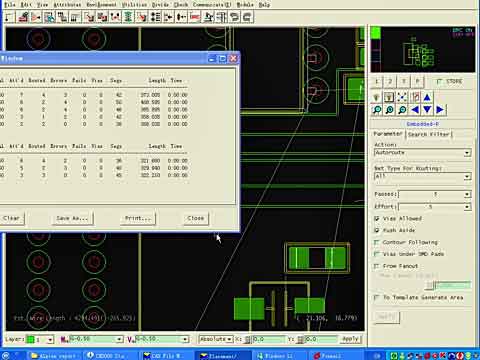
Task: Pan view left with blue left arrow
Action: point(415,110)
